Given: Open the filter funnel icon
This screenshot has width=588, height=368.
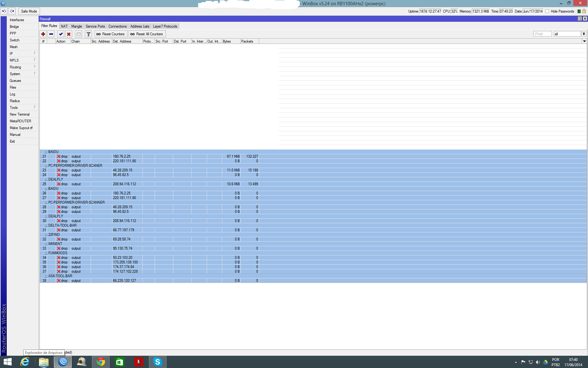Looking at the screenshot, I should click(x=88, y=34).
